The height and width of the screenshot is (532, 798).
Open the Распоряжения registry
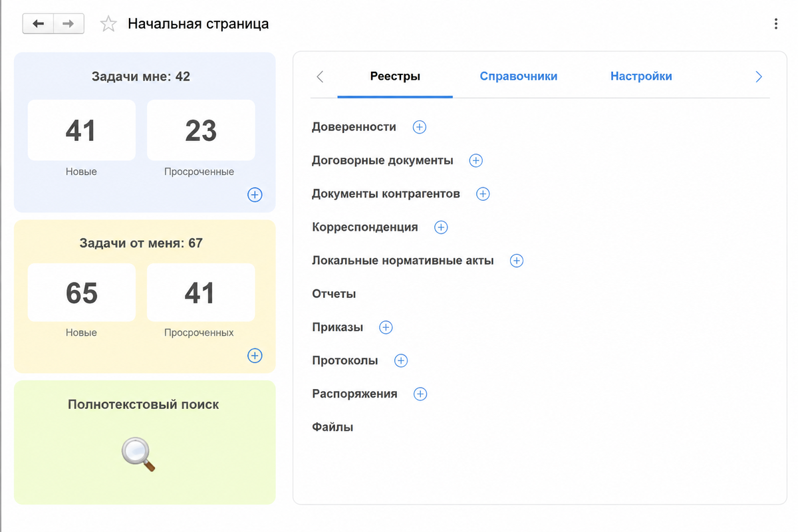(354, 394)
